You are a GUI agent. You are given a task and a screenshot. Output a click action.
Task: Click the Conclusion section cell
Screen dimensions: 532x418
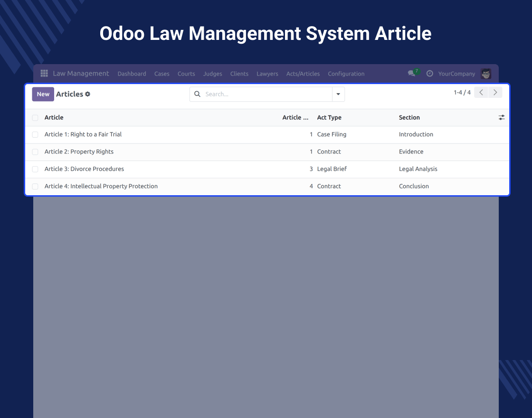pos(414,186)
